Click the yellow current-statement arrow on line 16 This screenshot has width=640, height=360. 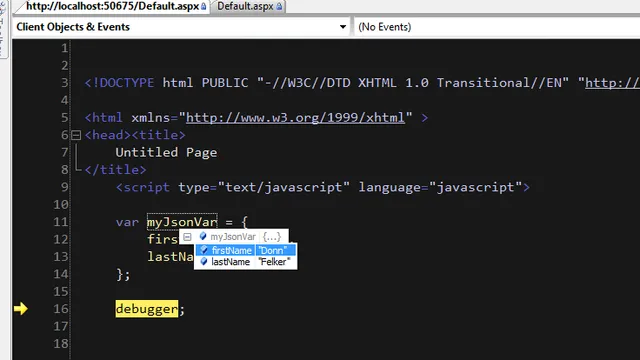(x=20, y=309)
